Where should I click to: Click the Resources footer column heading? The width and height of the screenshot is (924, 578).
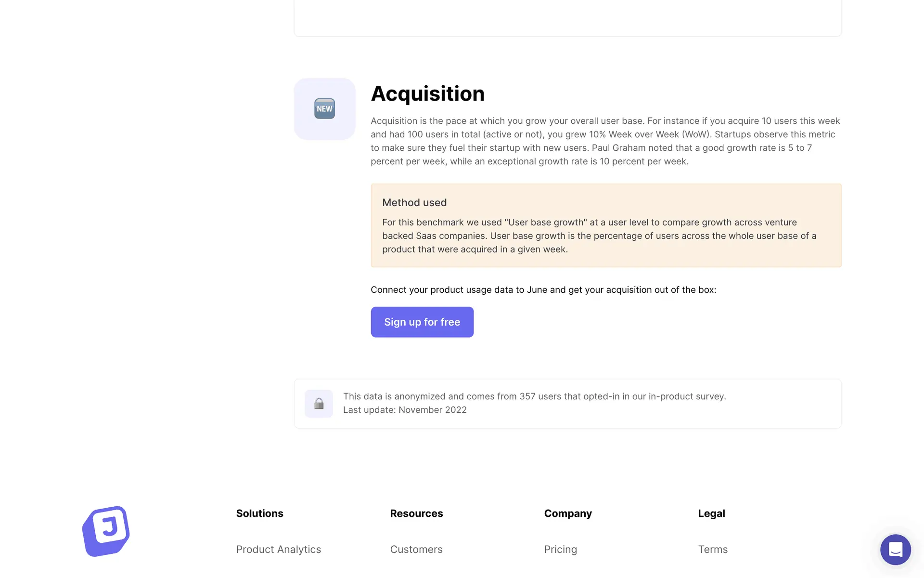point(416,513)
